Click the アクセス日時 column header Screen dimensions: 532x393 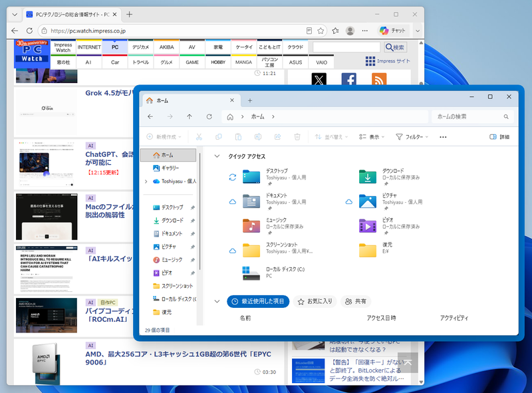point(381,318)
